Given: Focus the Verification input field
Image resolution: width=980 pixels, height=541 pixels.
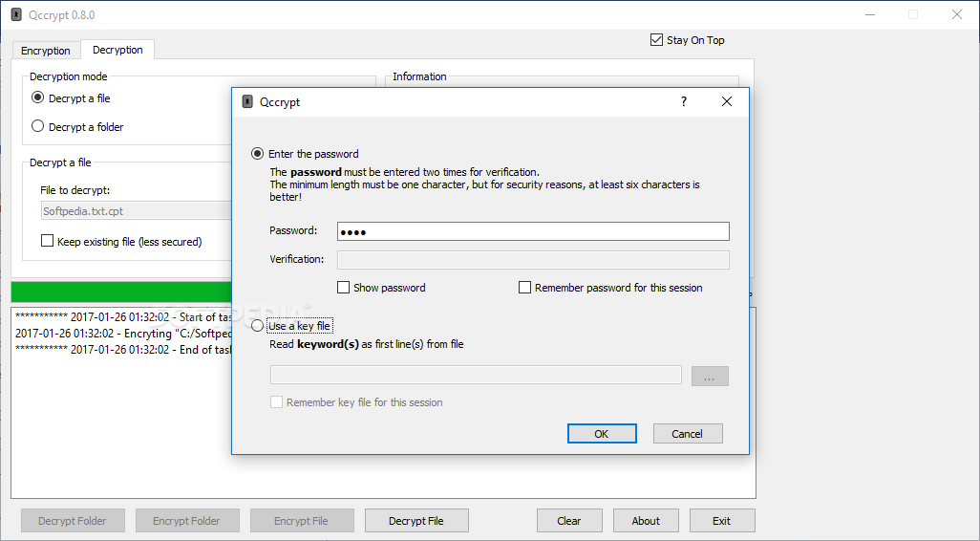Looking at the screenshot, I should tap(533, 260).
